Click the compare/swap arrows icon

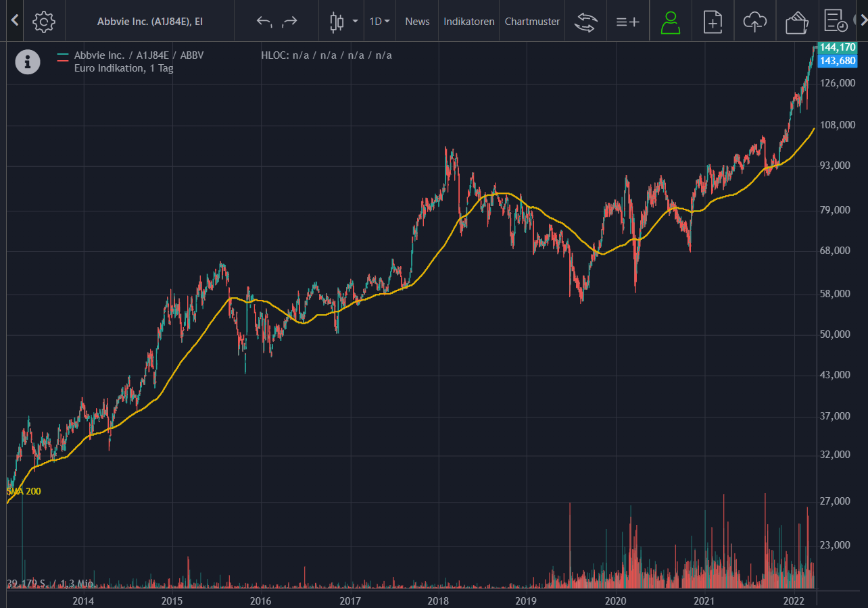pos(586,22)
